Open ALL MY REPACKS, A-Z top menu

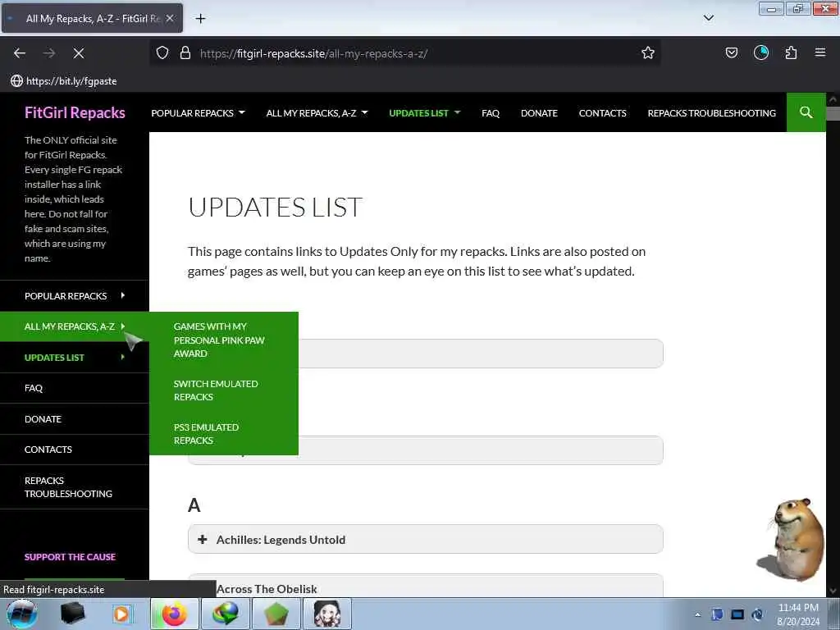(311, 113)
